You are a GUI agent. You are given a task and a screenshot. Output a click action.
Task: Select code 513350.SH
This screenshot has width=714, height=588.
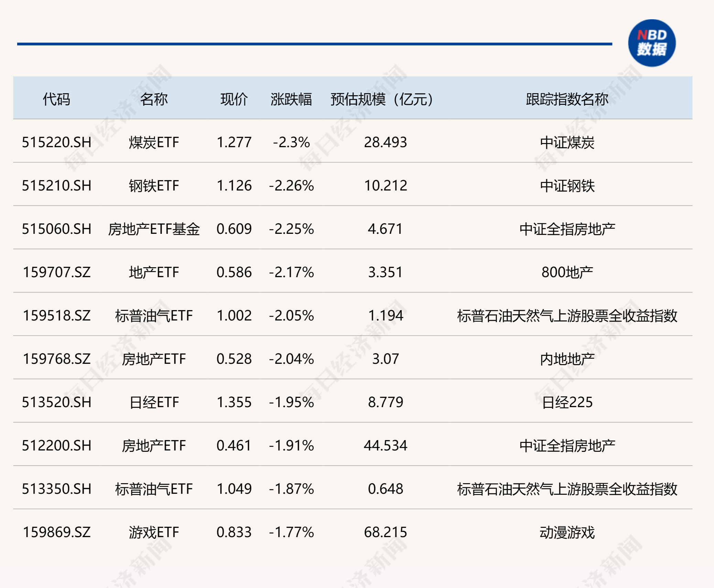[57, 489]
